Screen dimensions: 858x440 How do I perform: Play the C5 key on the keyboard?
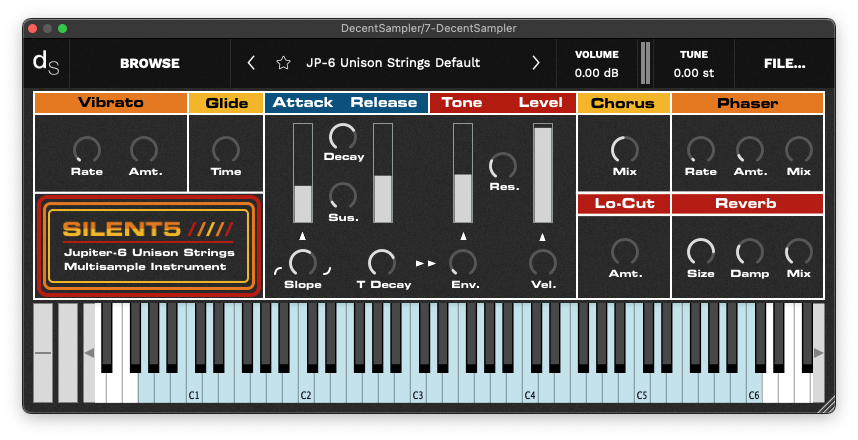click(x=642, y=387)
